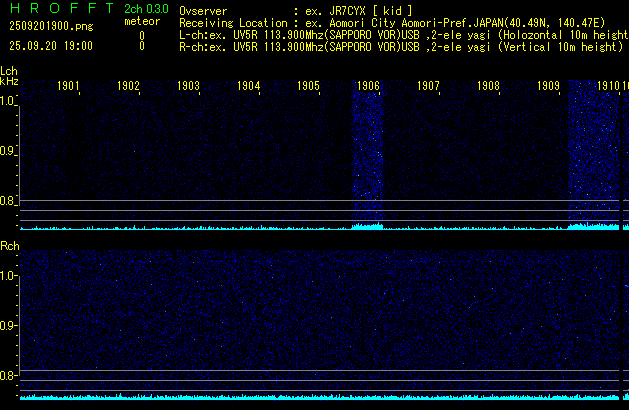Click the Rch 0.9 frequency axis label

click(x=8, y=325)
